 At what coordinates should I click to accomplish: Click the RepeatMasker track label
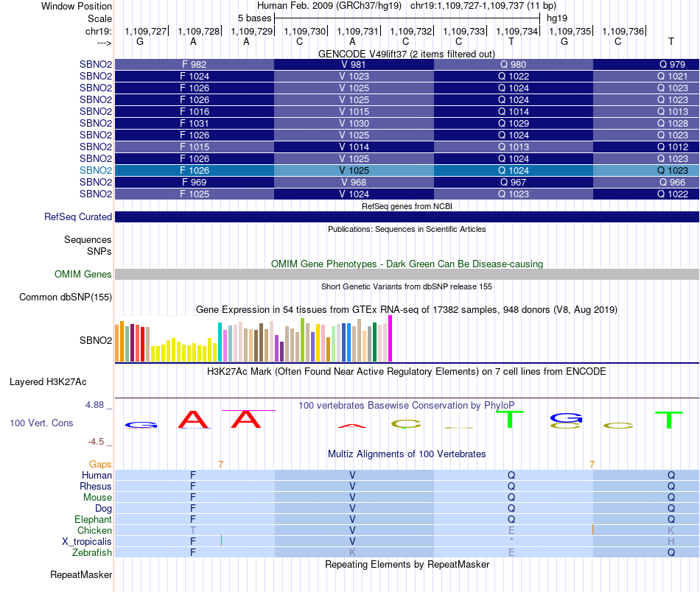click(x=81, y=574)
